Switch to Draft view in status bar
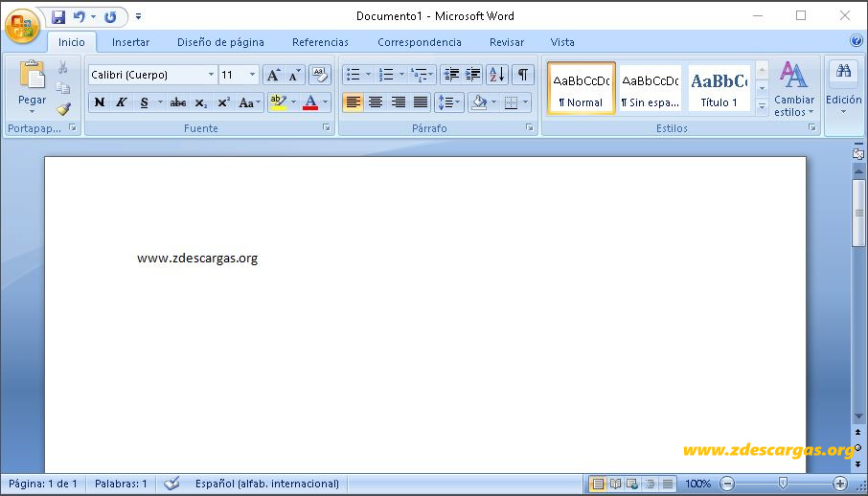Image resolution: width=868 pixels, height=496 pixels. click(668, 484)
